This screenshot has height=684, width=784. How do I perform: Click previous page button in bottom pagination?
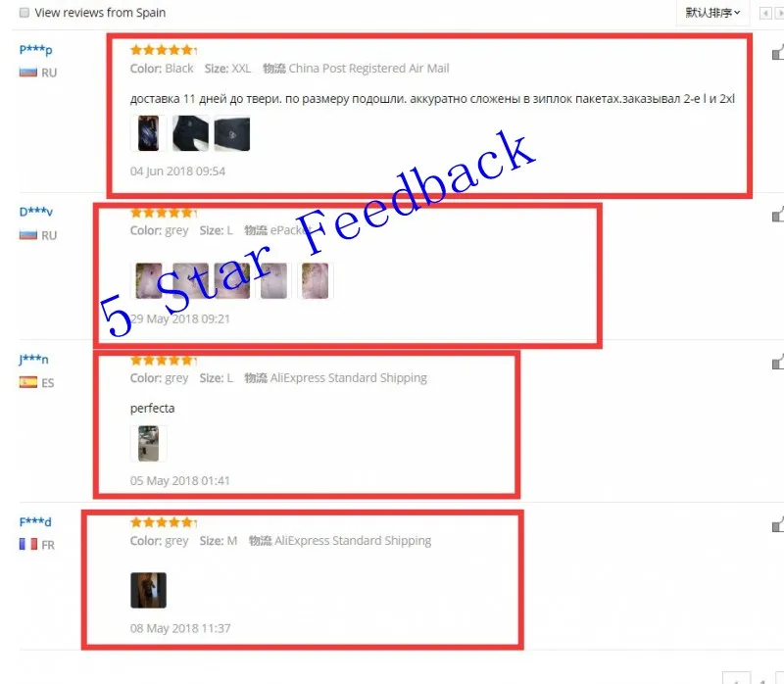[x=737, y=678]
